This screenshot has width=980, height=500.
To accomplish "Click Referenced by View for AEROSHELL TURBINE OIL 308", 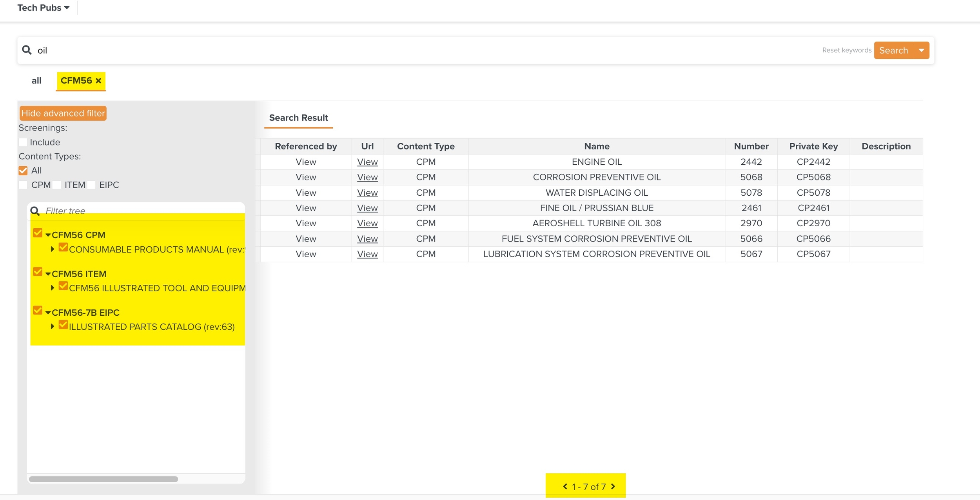I will [306, 223].
